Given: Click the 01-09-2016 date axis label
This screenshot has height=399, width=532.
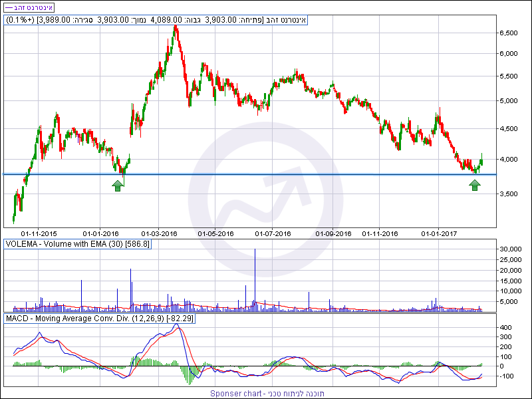Looking at the screenshot, I should 333,233.
